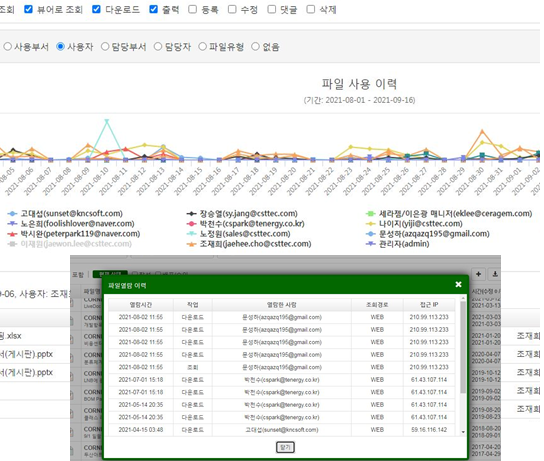Click the 조회경로 column header
Image resolution: width=544 pixels, height=461 pixels.
(x=377, y=305)
